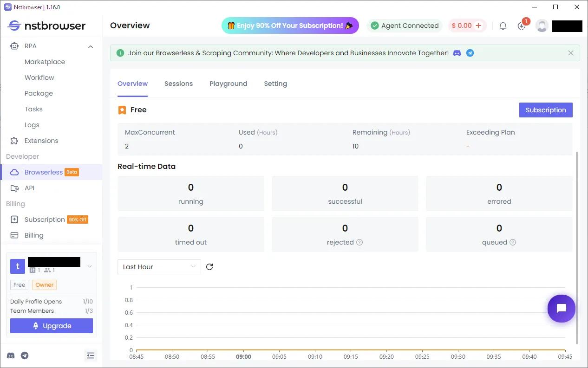Open Marketplace in sidebar
Screen dimensions: 588x368
pos(45,62)
